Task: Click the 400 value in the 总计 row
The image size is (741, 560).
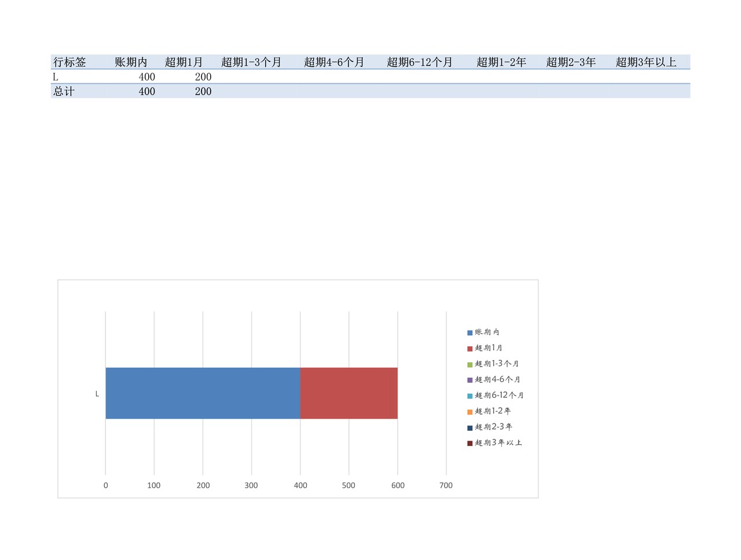Action: (147, 91)
